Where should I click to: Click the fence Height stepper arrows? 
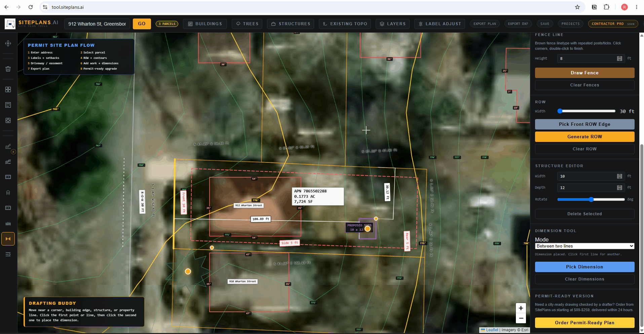point(619,59)
